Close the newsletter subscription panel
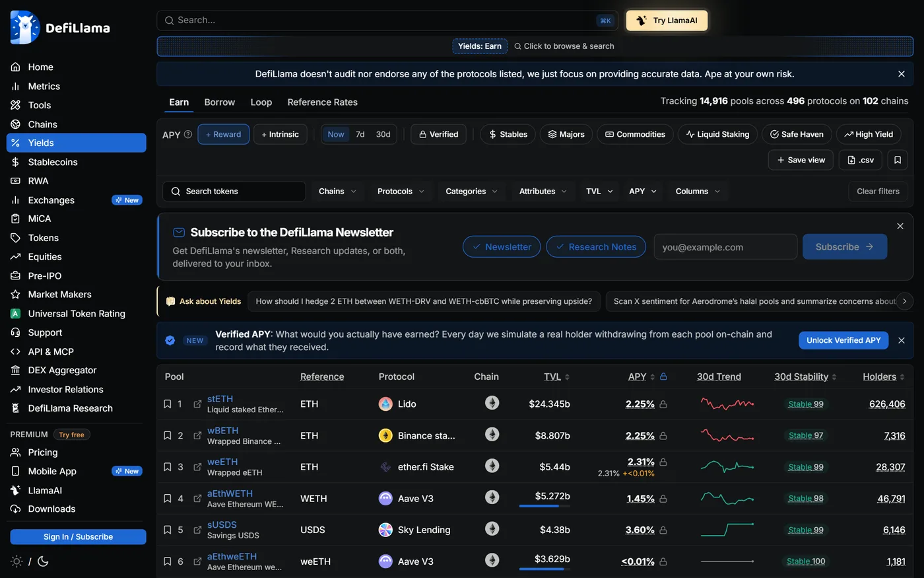 coord(900,226)
